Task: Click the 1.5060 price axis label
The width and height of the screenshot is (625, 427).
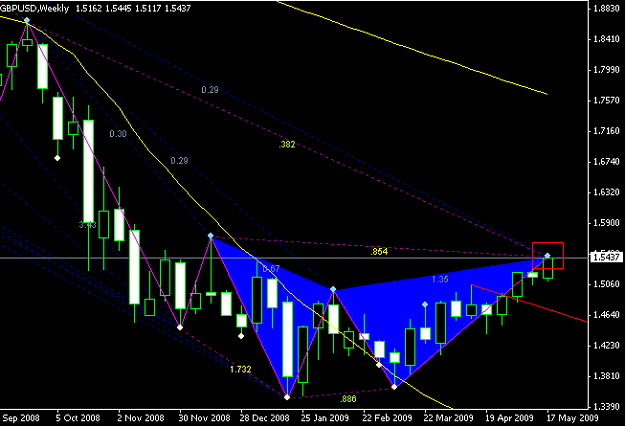Action: (606, 284)
